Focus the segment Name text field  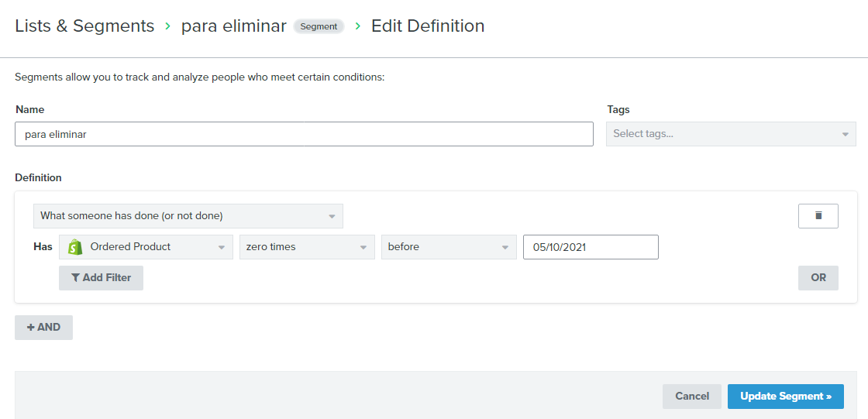[304, 134]
